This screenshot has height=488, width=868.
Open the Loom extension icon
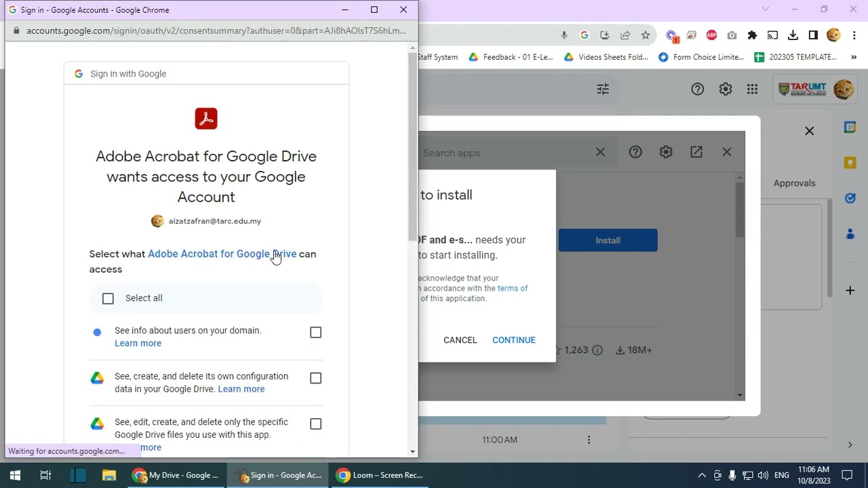click(x=671, y=35)
